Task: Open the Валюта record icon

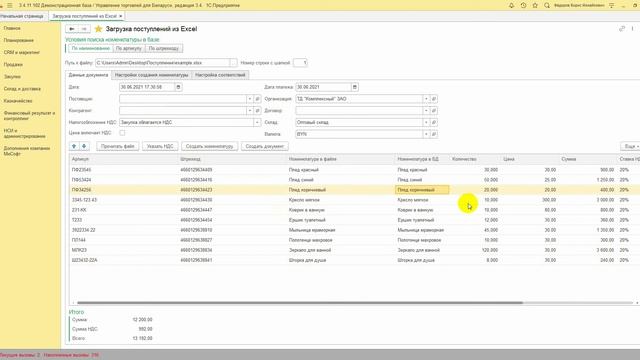Action: 434,134
